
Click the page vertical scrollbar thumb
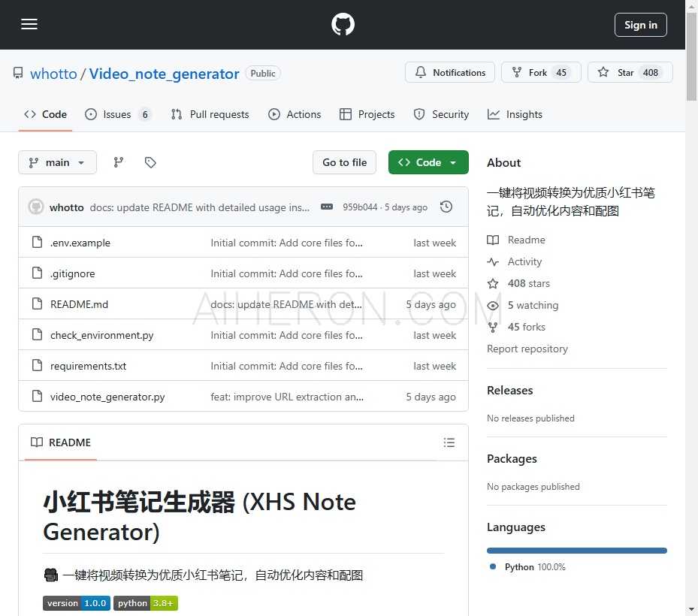coord(691,57)
